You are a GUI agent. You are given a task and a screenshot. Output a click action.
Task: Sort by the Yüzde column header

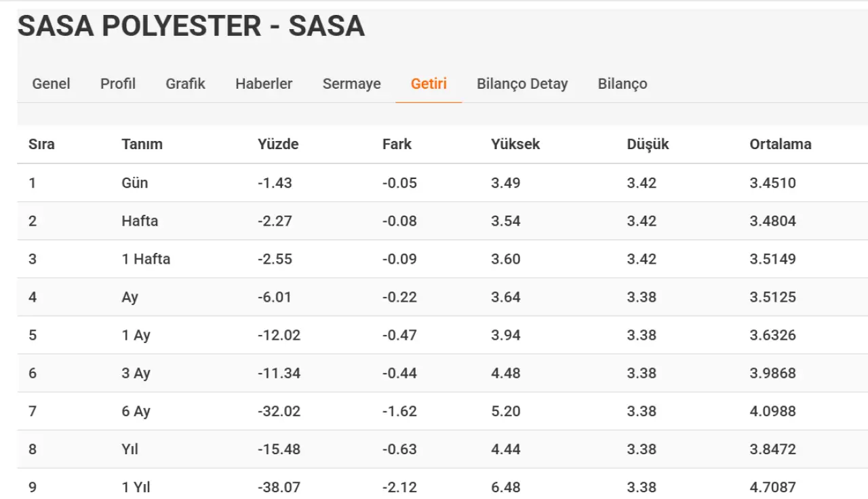pos(278,144)
